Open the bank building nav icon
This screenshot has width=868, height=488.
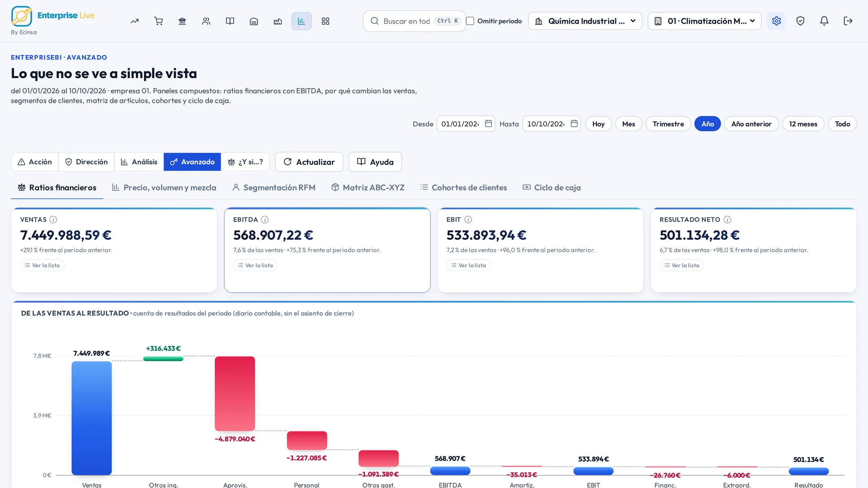182,21
